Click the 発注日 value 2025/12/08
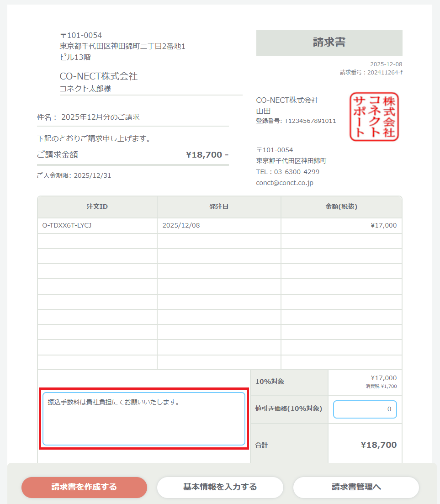The image size is (440, 504). point(181,225)
